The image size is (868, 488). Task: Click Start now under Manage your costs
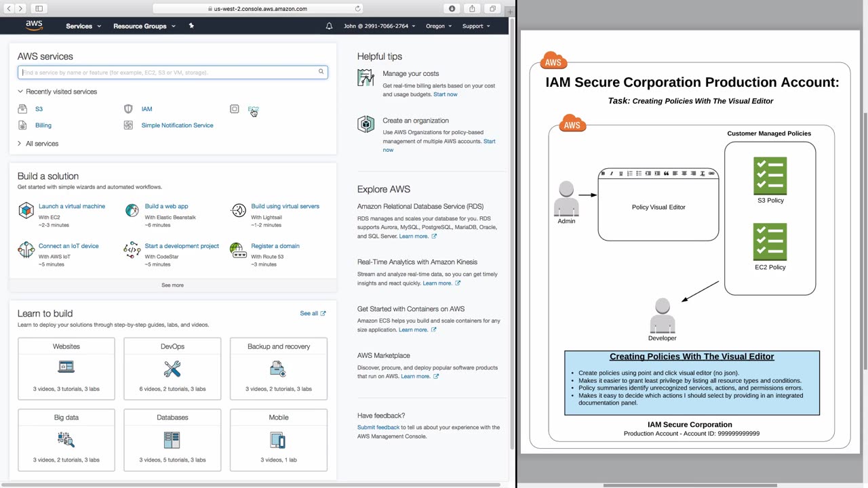pyautogui.click(x=446, y=94)
